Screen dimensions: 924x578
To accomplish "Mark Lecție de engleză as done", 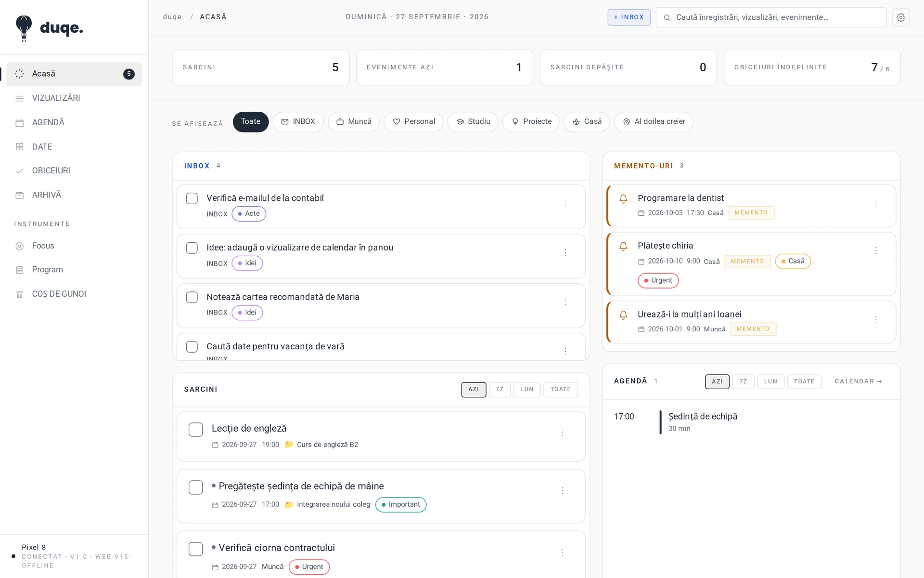I will [x=195, y=430].
